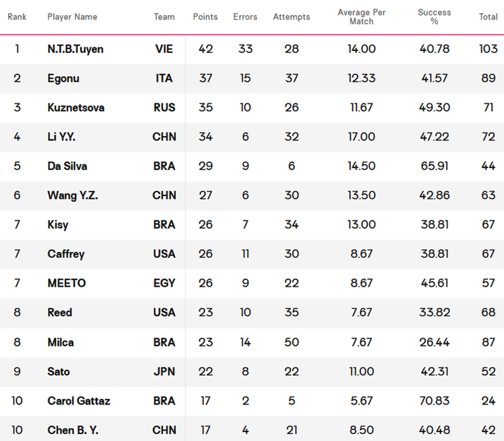Select the MEETO player name
Screen dimensions: 504x441
[x=66, y=283]
